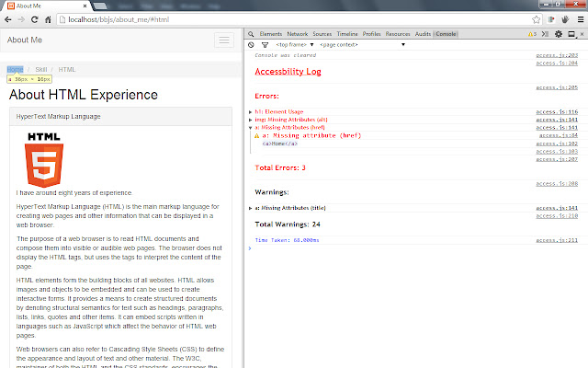Screen dimensions: 588x368
Task: Click the Time Taken message
Action: coord(287,240)
